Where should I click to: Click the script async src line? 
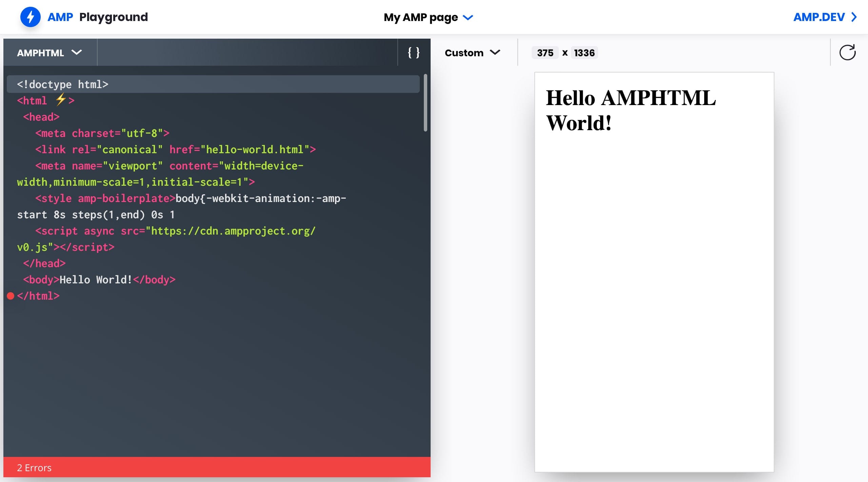coord(176,231)
